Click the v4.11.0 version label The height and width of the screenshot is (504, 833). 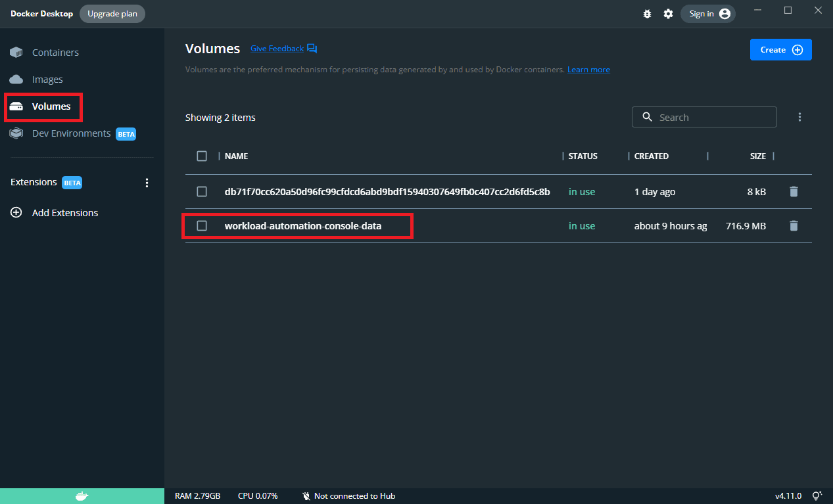(788, 496)
